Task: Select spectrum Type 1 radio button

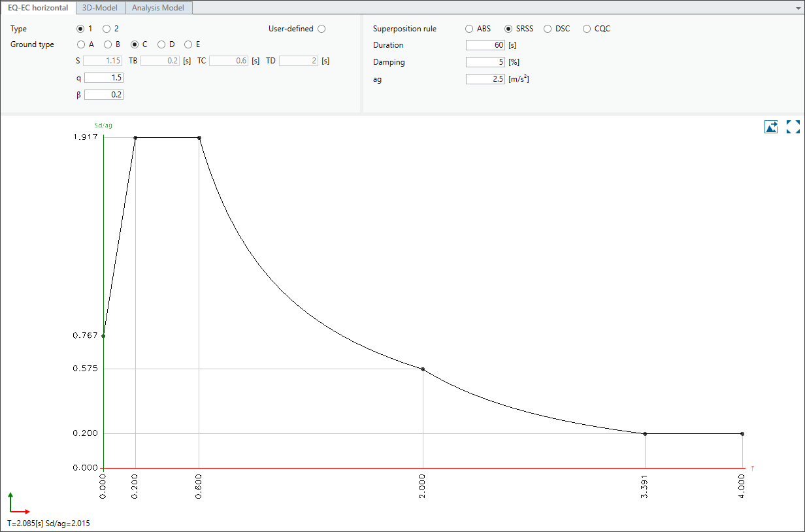Action: coord(81,29)
